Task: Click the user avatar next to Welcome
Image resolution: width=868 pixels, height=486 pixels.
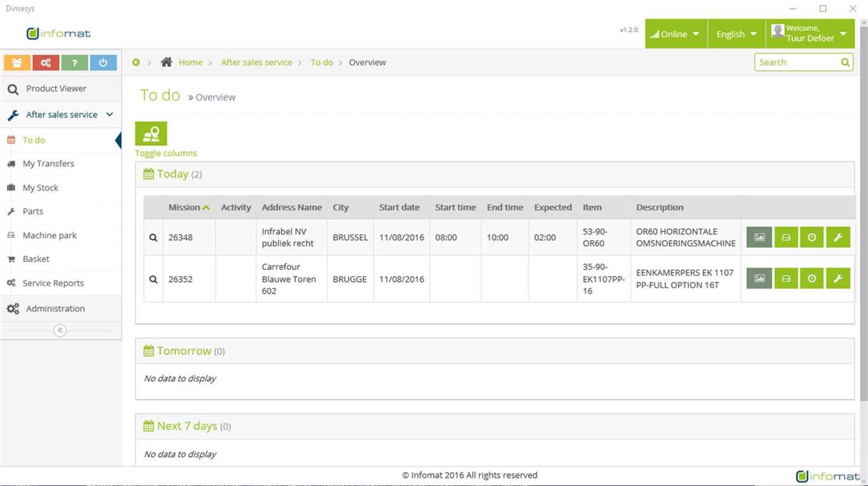Action: click(778, 31)
